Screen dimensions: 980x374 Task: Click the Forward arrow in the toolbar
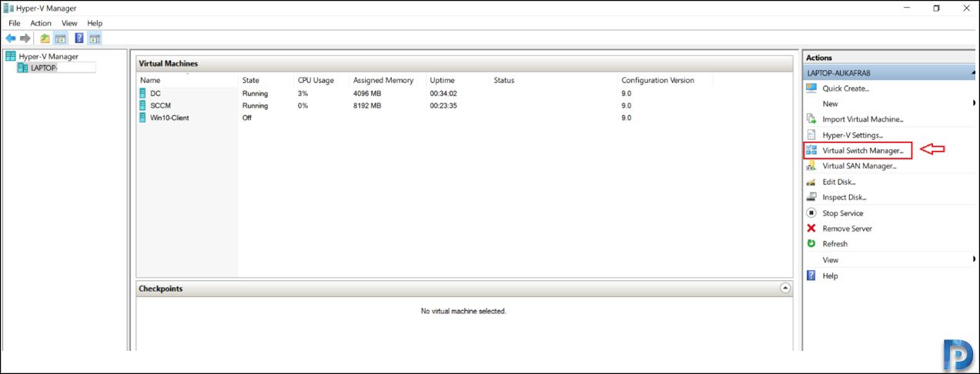click(x=25, y=38)
